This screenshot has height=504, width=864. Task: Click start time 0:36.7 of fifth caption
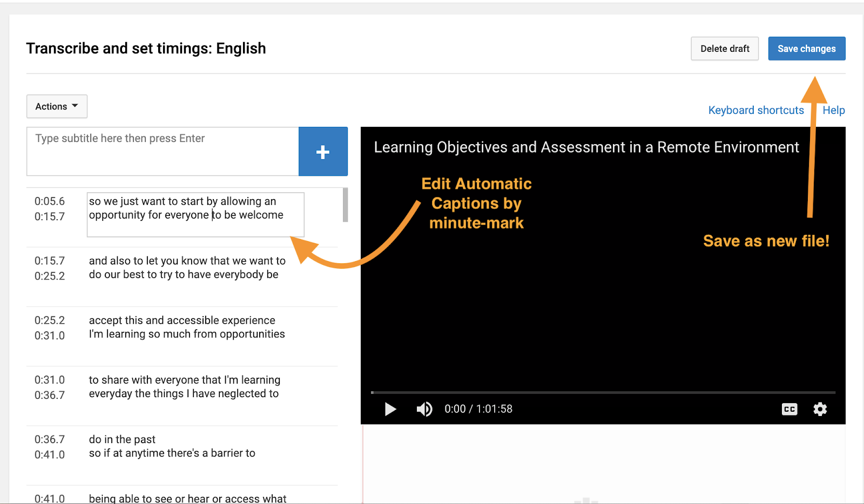click(50, 439)
